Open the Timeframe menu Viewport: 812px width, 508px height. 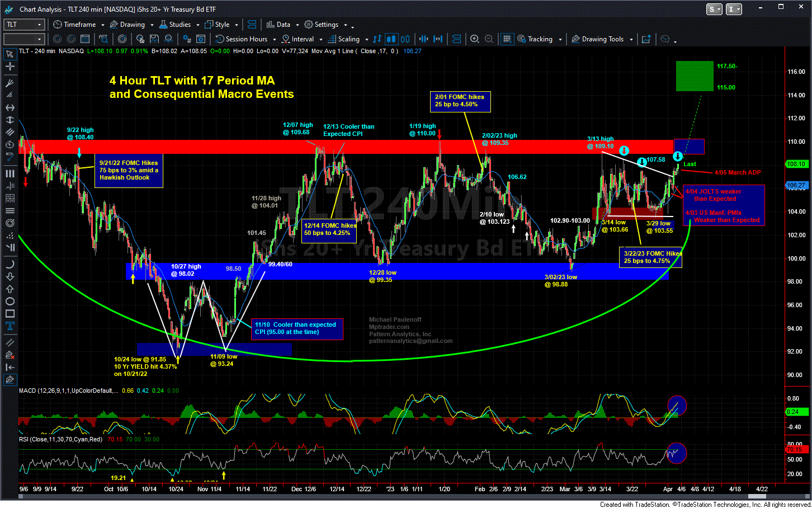[75, 25]
